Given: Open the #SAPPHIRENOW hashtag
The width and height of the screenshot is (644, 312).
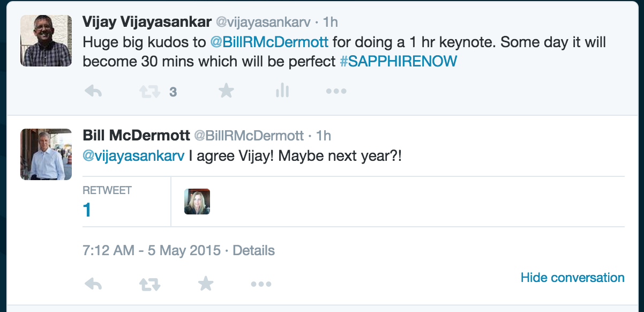Looking at the screenshot, I should [x=398, y=61].
